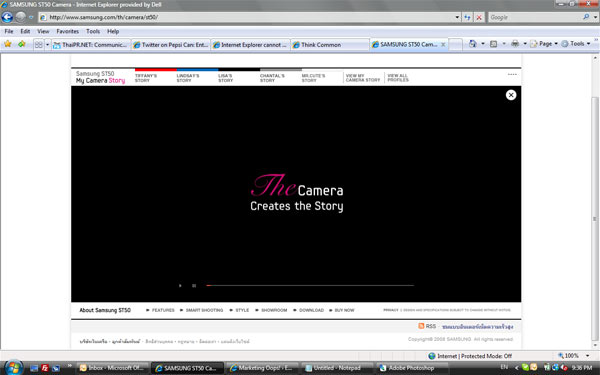Click the address bar URL field
The image size is (600, 375).
click(246, 17)
